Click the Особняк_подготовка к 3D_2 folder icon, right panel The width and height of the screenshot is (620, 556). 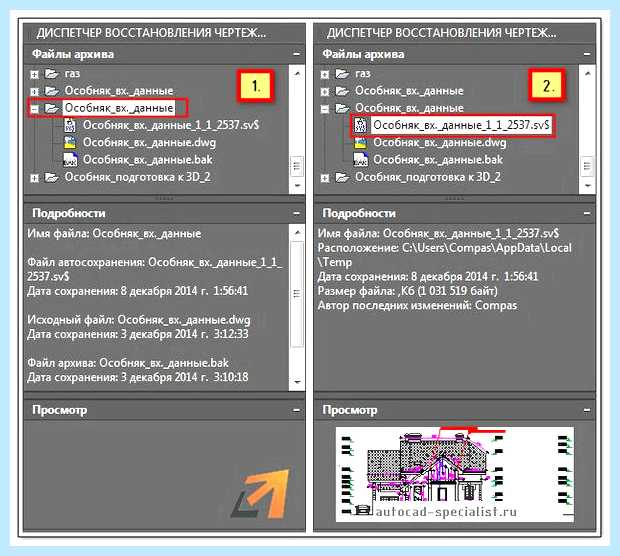coord(342,177)
